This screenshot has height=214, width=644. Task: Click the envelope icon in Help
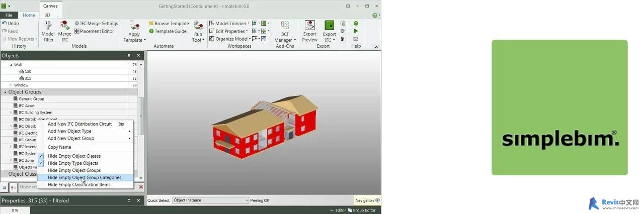(356, 39)
